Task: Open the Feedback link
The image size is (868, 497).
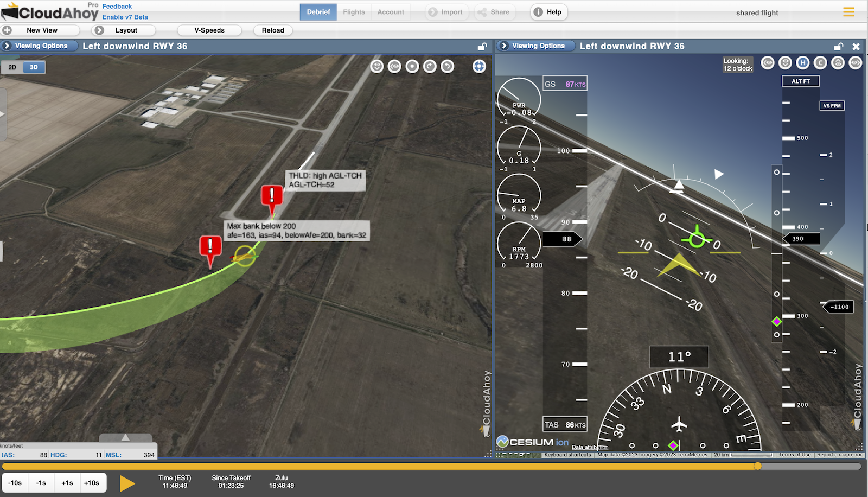Action: tap(117, 7)
